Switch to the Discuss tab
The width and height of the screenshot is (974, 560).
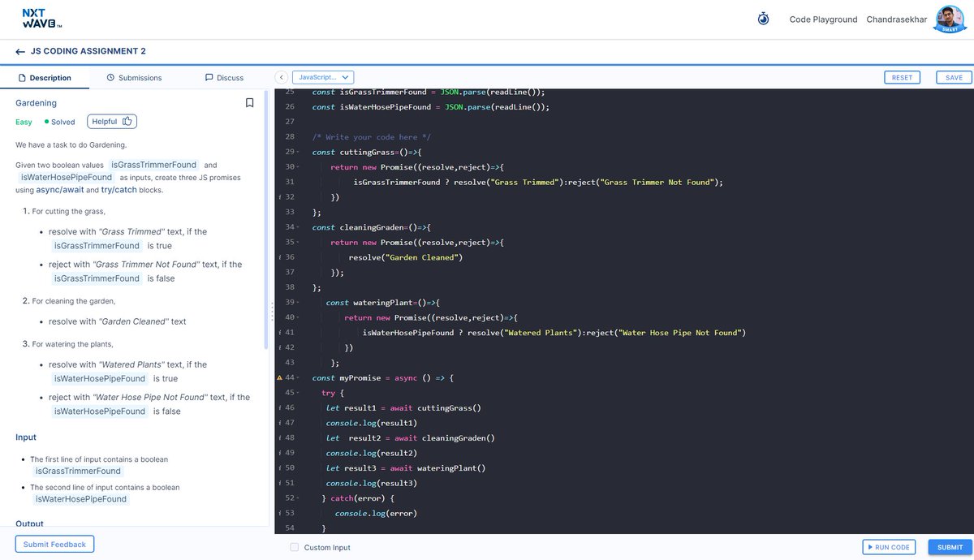[224, 78]
